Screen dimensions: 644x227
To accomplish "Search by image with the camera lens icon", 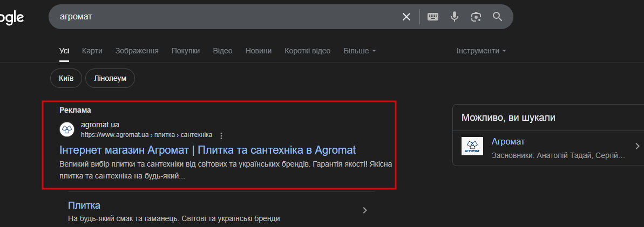I will pyautogui.click(x=476, y=17).
